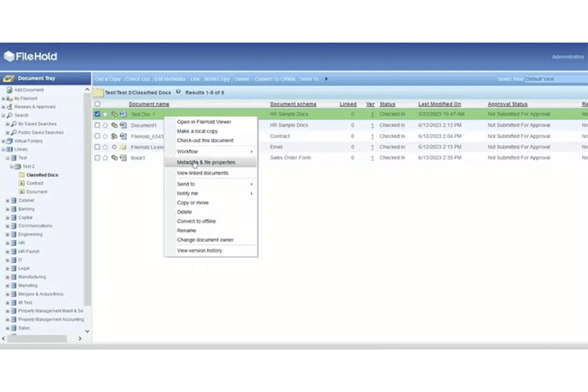This screenshot has height=392, width=588.
Task: Click the Reviews & Approvals icon
Action: click(x=10, y=107)
